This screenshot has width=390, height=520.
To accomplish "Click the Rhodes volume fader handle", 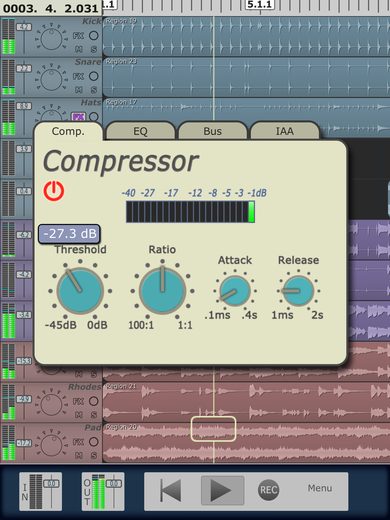I will pyautogui.click(x=24, y=399).
